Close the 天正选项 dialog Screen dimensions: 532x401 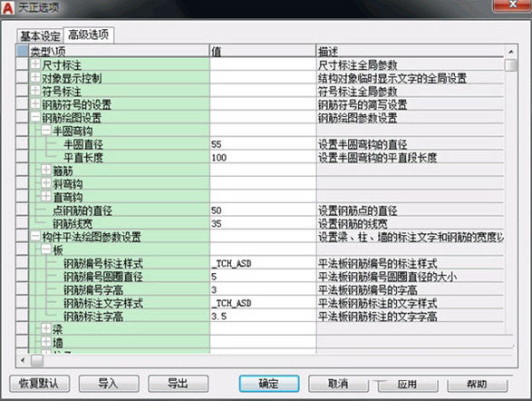[512, 5]
